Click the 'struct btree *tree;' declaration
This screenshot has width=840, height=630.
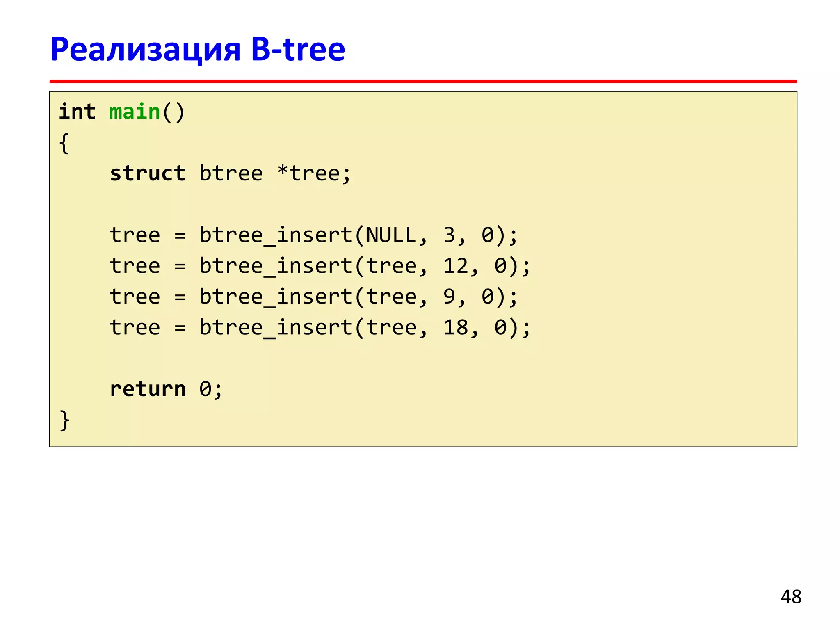tap(231, 173)
